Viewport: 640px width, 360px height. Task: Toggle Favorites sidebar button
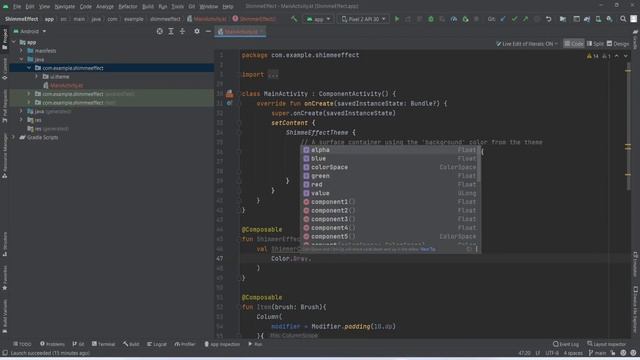tap(4, 278)
